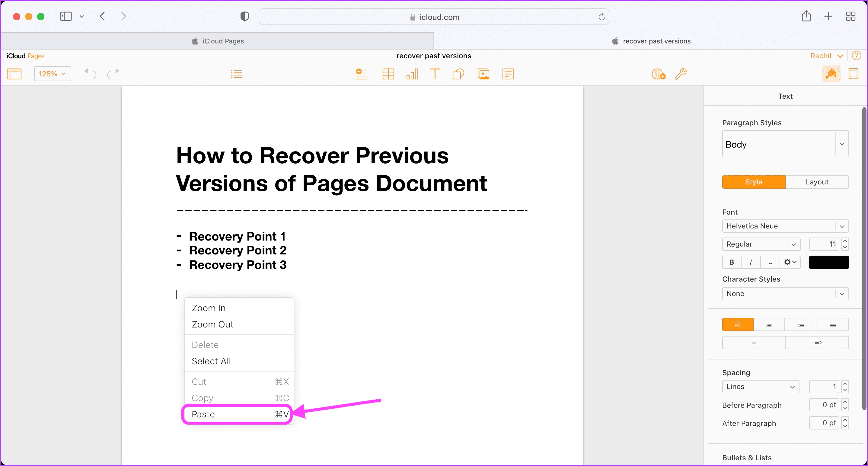Switch to recover past versions browser tab
The image size is (868, 466).
click(651, 41)
